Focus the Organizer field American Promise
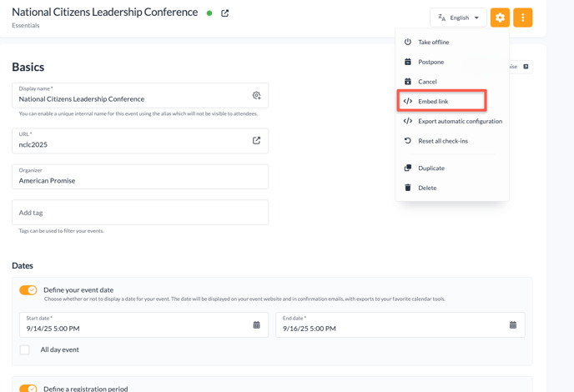574x392 pixels. click(x=140, y=177)
